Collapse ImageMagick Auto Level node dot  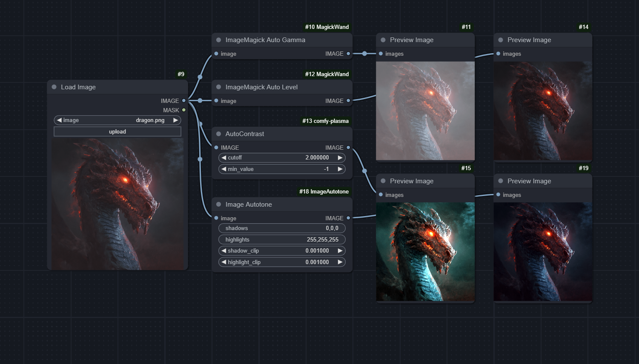[218, 87]
